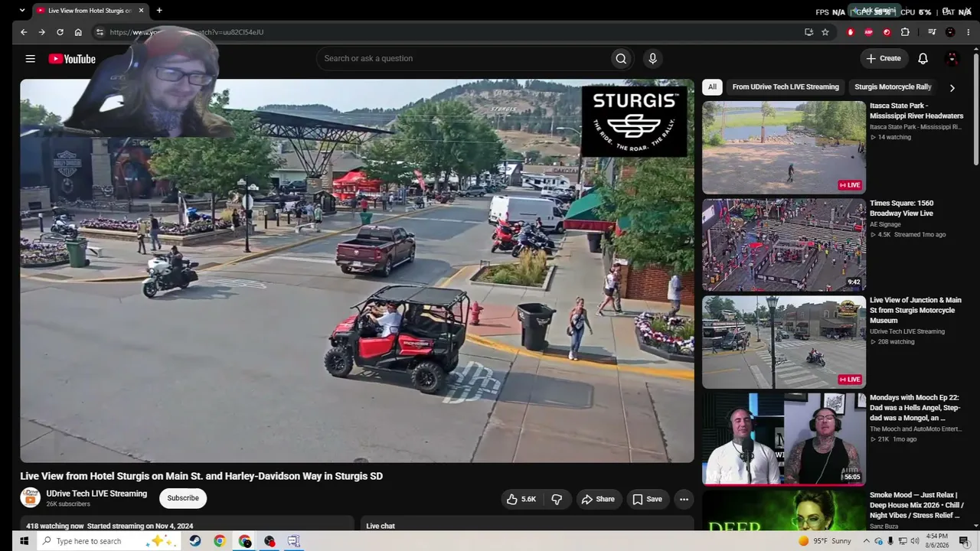
Task: Save the video to a playlist
Action: (x=647, y=499)
